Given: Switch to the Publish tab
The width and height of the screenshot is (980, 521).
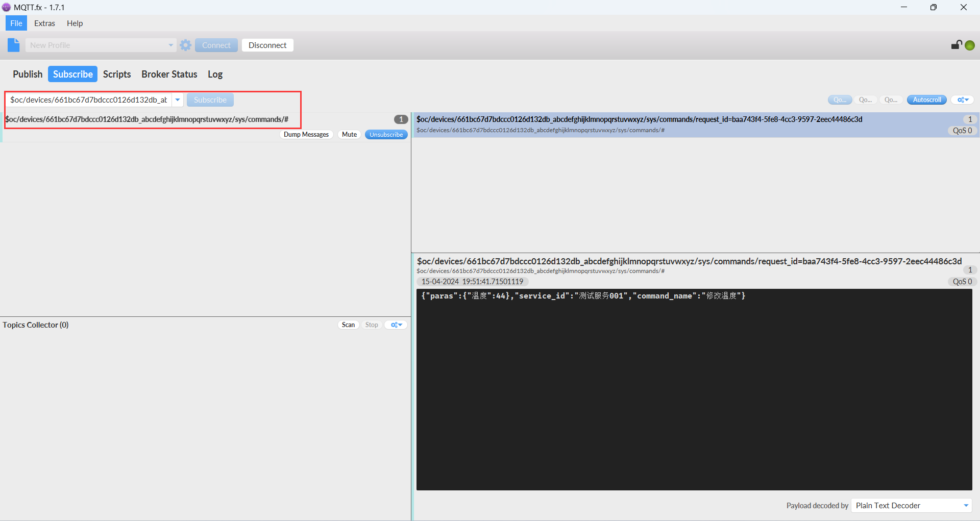Looking at the screenshot, I should point(28,74).
